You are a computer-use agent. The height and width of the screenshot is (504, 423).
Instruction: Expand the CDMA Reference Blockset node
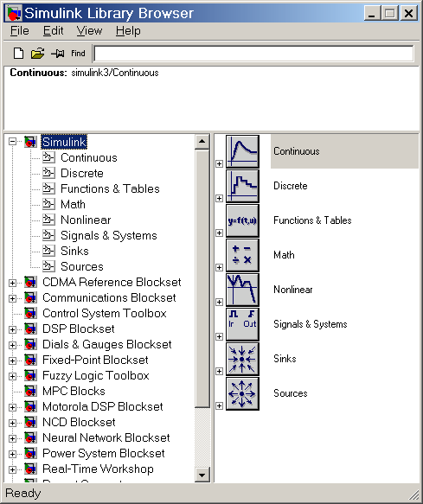point(13,283)
